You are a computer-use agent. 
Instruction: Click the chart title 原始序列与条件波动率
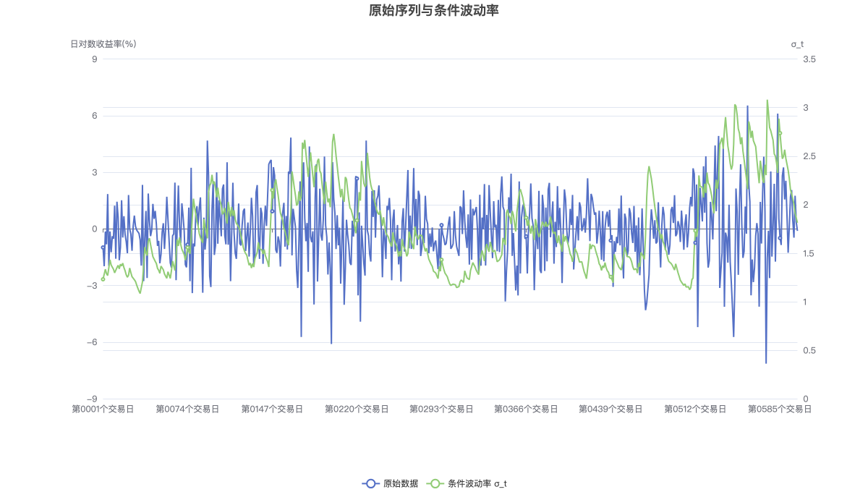tap(434, 10)
